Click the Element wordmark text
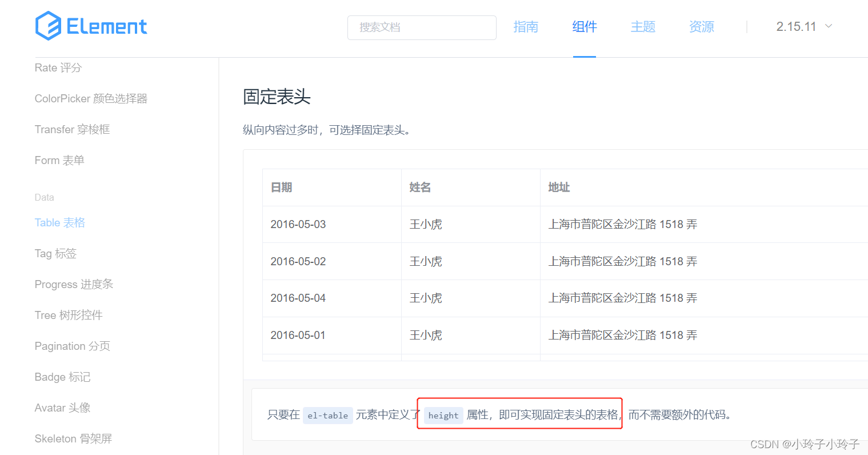This screenshot has width=868, height=455. (x=107, y=26)
